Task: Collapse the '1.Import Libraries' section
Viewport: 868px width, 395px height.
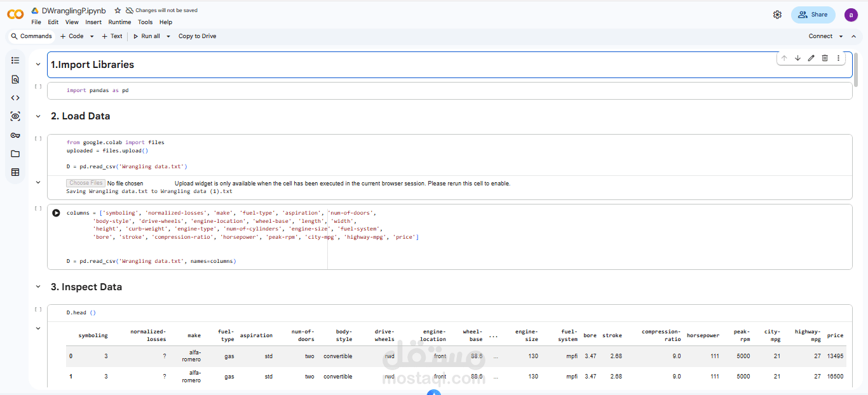Action: click(38, 65)
